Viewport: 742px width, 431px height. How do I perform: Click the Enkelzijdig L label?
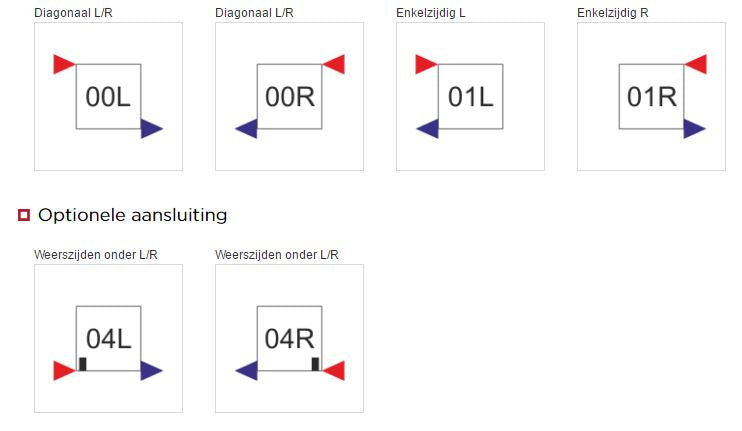pos(431,13)
